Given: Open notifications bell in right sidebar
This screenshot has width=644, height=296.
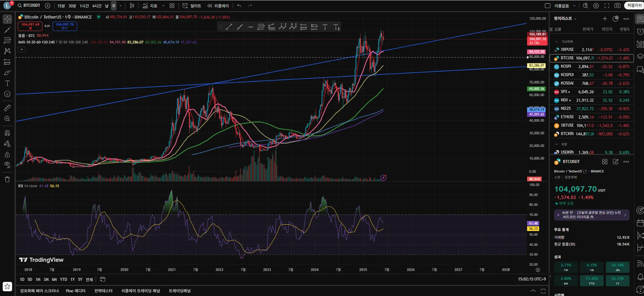Looking at the screenshot, I should [x=640, y=277].
